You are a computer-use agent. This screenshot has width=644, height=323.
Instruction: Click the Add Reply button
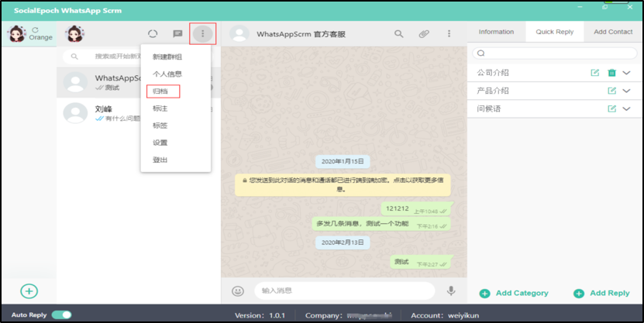(601, 293)
